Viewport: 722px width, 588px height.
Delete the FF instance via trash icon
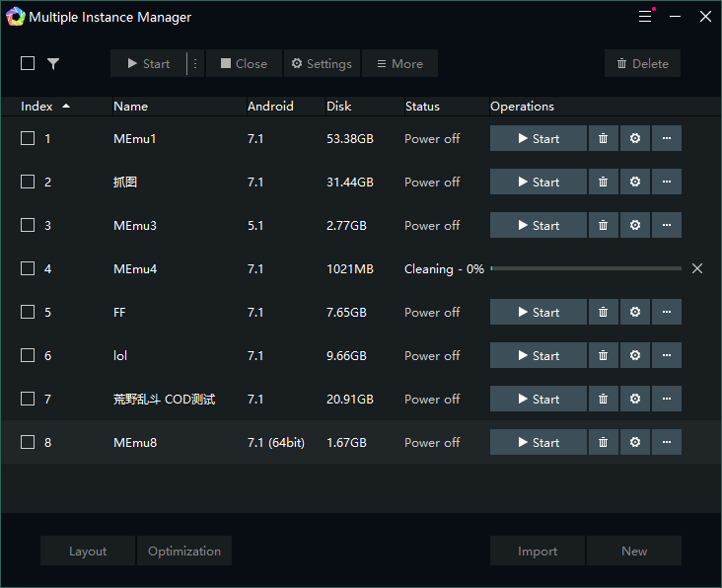603,313
